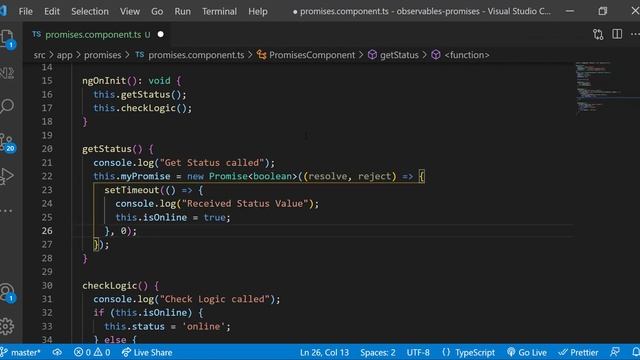This screenshot has width=640, height=360.
Task: Open the Accounts icon in activity bar
Action: (7, 293)
